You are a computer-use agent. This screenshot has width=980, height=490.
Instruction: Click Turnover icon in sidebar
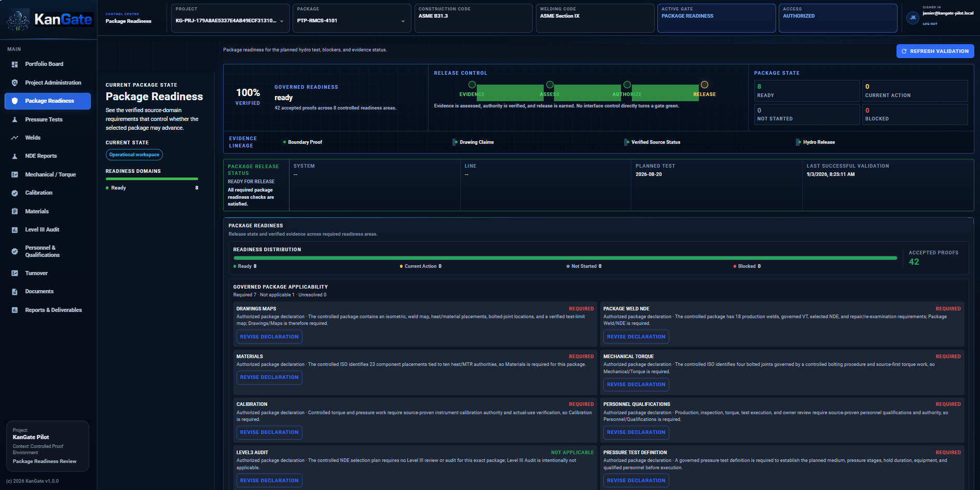(x=15, y=273)
